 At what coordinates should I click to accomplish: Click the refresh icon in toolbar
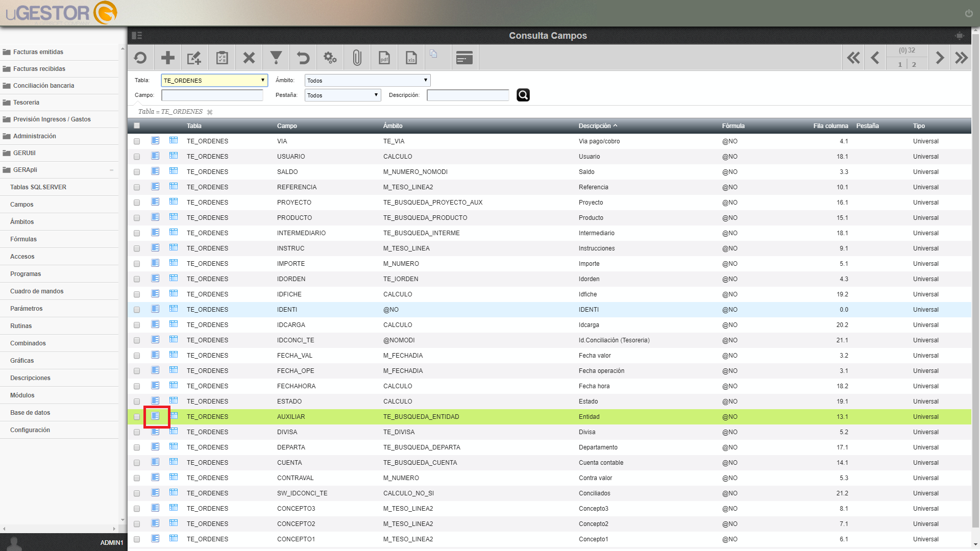[140, 58]
